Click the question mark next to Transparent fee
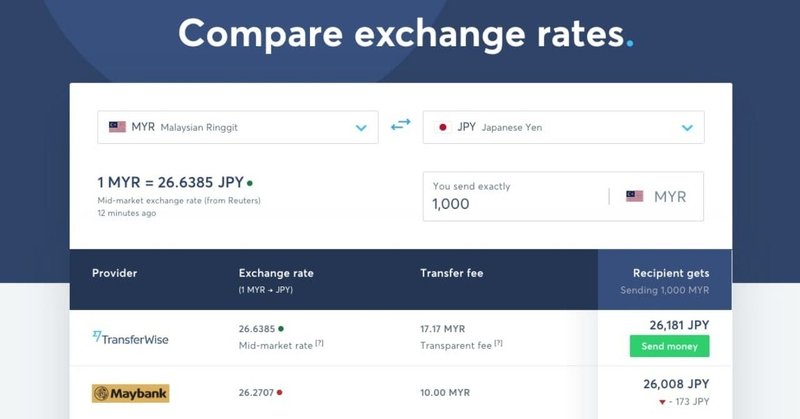Image resolution: width=800 pixels, height=419 pixels. [x=498, y=343]
